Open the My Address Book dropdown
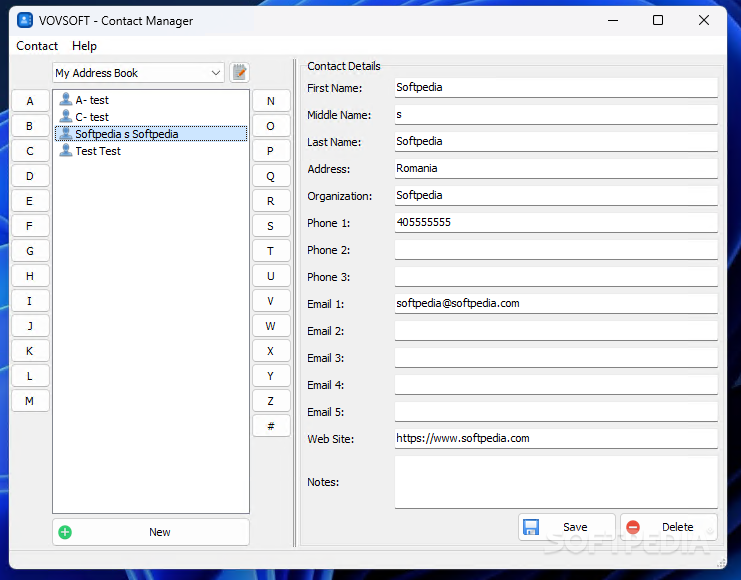Image resolution: width=741 pixels, height=580 pixels. [138, 73]
